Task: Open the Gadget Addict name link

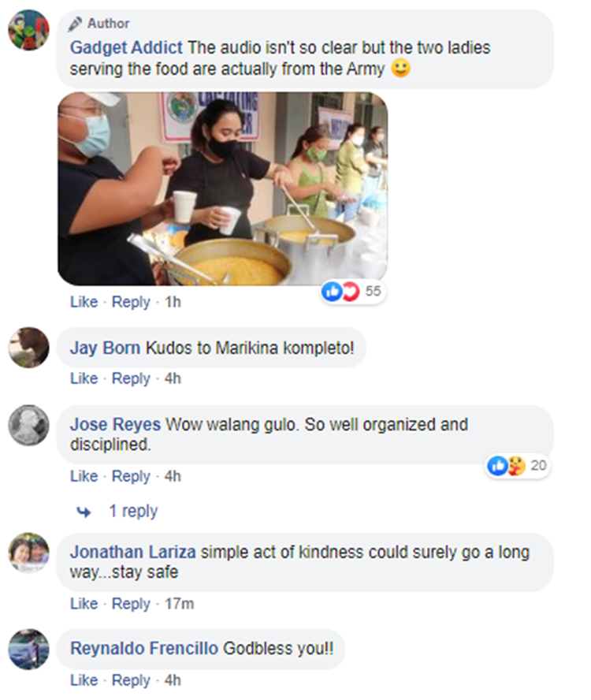Action: click(x=126, y=47)
